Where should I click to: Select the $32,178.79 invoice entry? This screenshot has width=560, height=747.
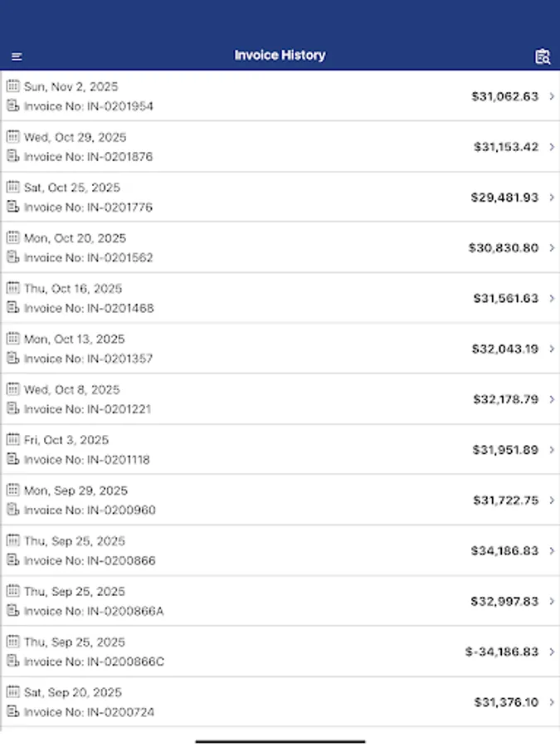coord(280,398)
